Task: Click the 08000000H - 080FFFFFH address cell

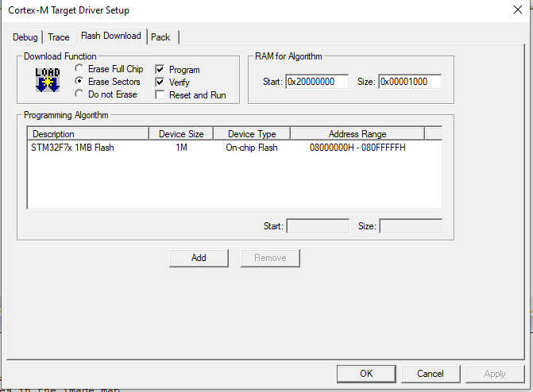Action: pos(357,148)
